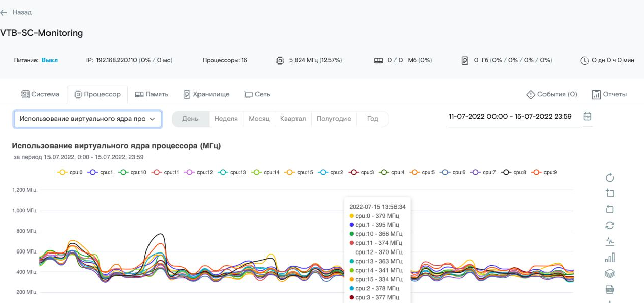Switch chart to bar view
The height and width of the screenshot is (303, 644).
609,258
